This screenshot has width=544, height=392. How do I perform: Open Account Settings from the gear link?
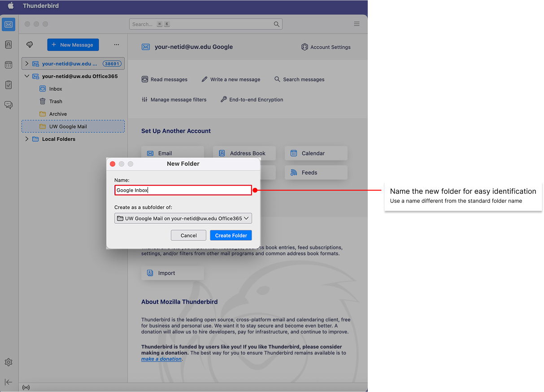click(x=326, y=47)
